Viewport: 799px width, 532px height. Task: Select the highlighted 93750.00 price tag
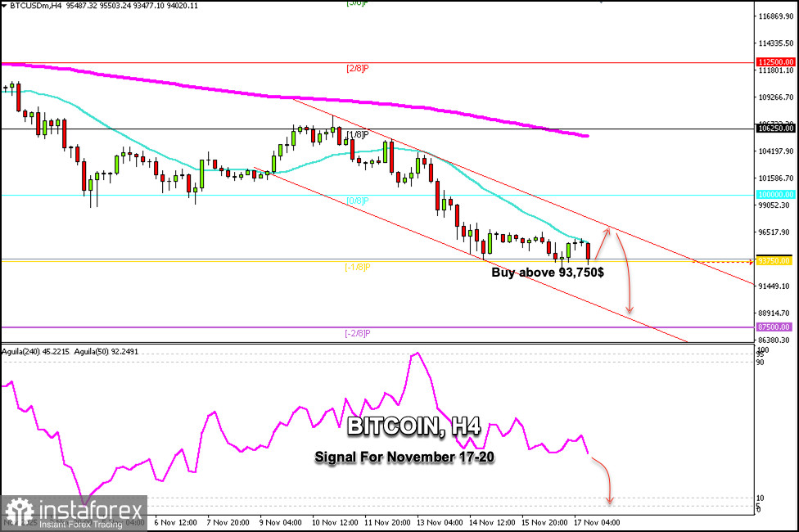tap(773, 260)
